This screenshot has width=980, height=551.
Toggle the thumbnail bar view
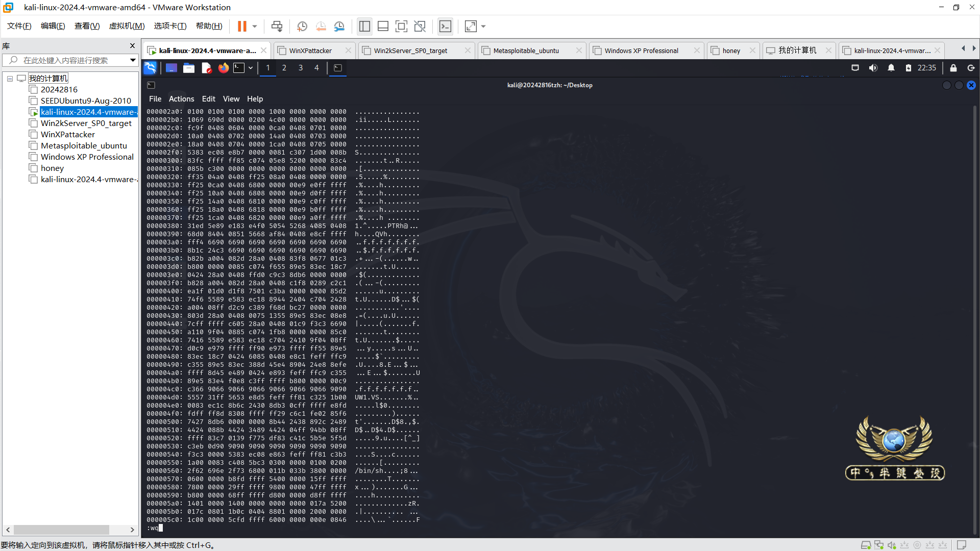pos(383,26)
